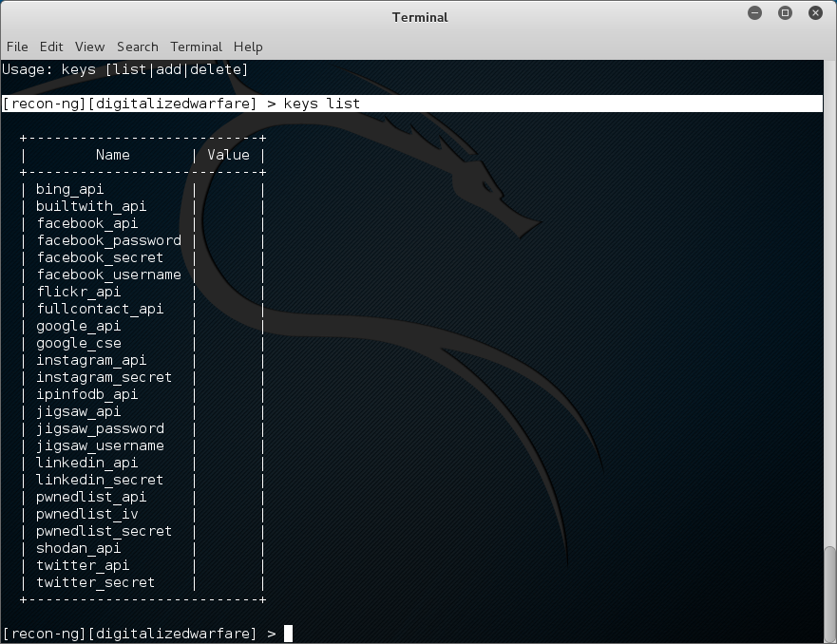
Task: Click the 'Value' column header
Action: click(x=228, y=155)
